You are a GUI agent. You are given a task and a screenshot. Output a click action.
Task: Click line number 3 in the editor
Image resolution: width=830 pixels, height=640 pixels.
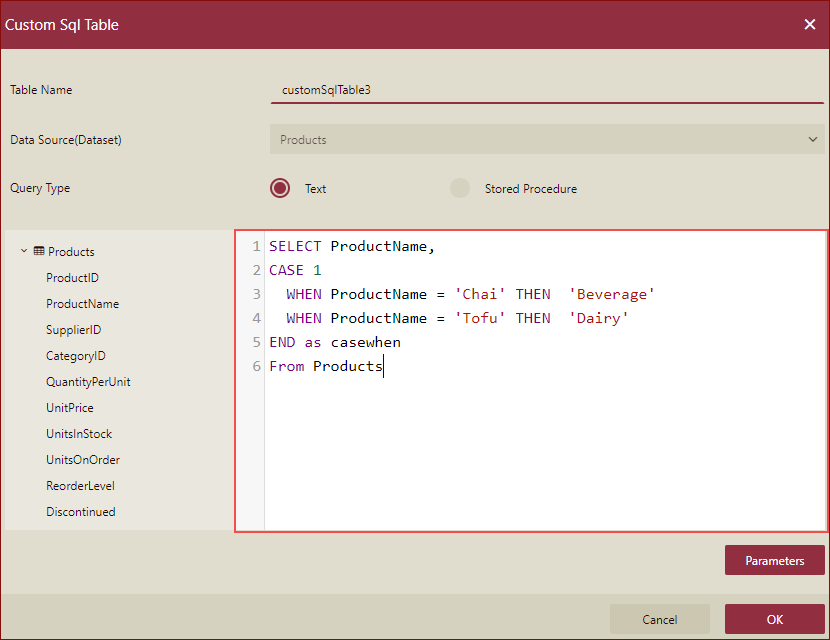(x=255, y=293)
